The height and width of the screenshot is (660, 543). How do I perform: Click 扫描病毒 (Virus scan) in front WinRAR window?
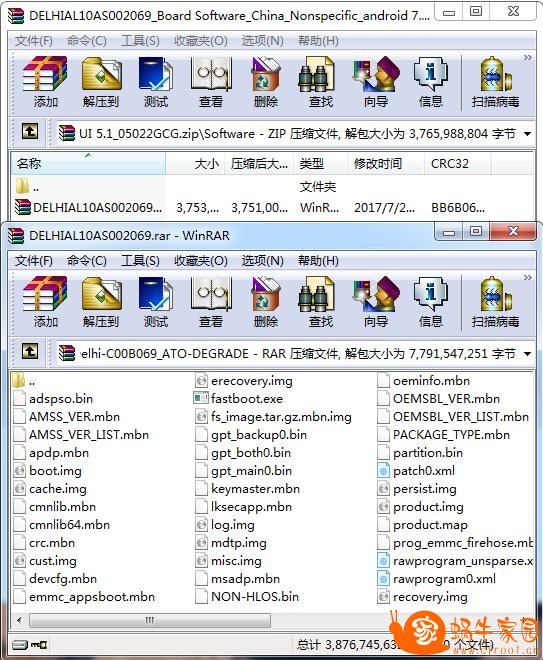click(495, 302)
